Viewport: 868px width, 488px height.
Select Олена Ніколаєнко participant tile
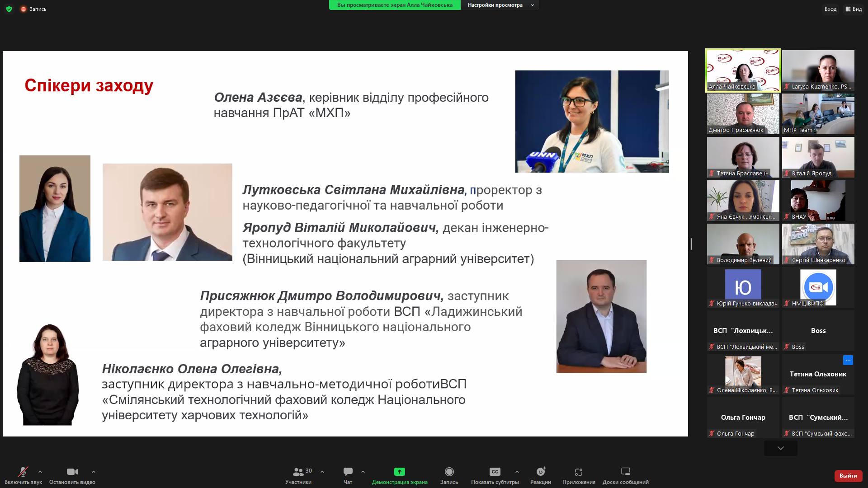(x=743, y=374)
